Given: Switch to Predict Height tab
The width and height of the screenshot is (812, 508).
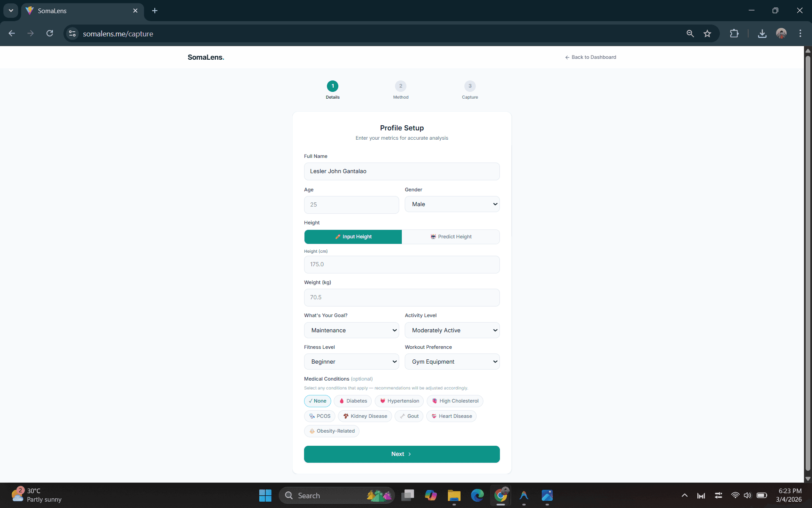Looking at the screenshot, I should tap(451, 237).
